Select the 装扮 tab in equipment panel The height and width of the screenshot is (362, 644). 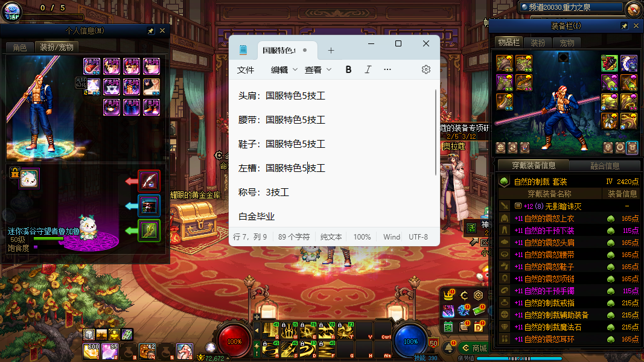537,43
